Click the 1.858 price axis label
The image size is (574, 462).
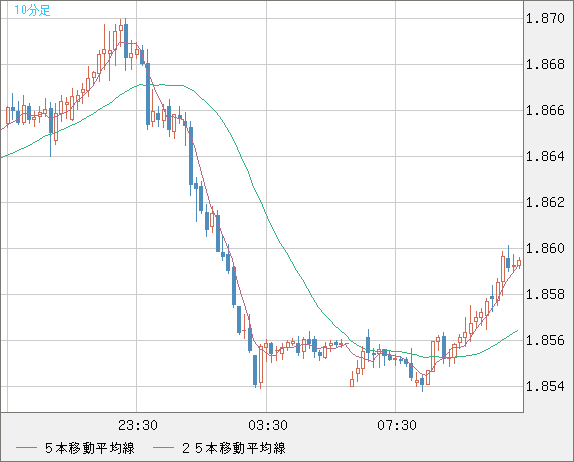545,294
